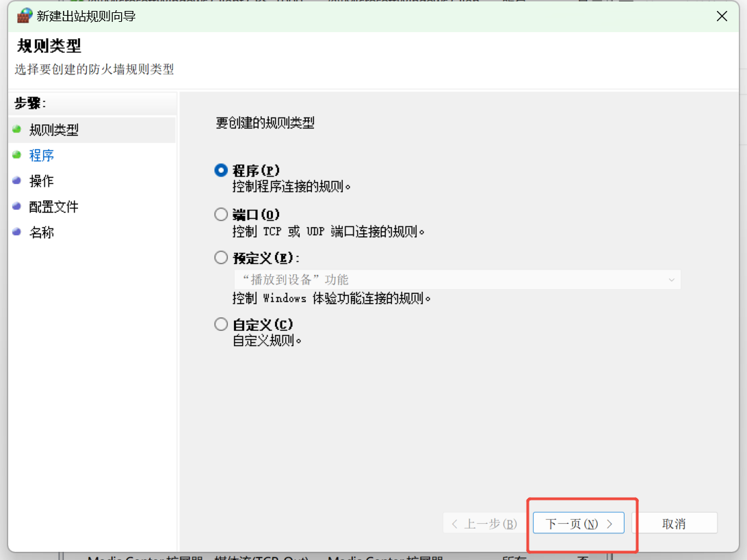The width and height of the screenshot is (747, 560).
Task: Click the 步骤: header in sidebar
Action: tap(30, 103)
